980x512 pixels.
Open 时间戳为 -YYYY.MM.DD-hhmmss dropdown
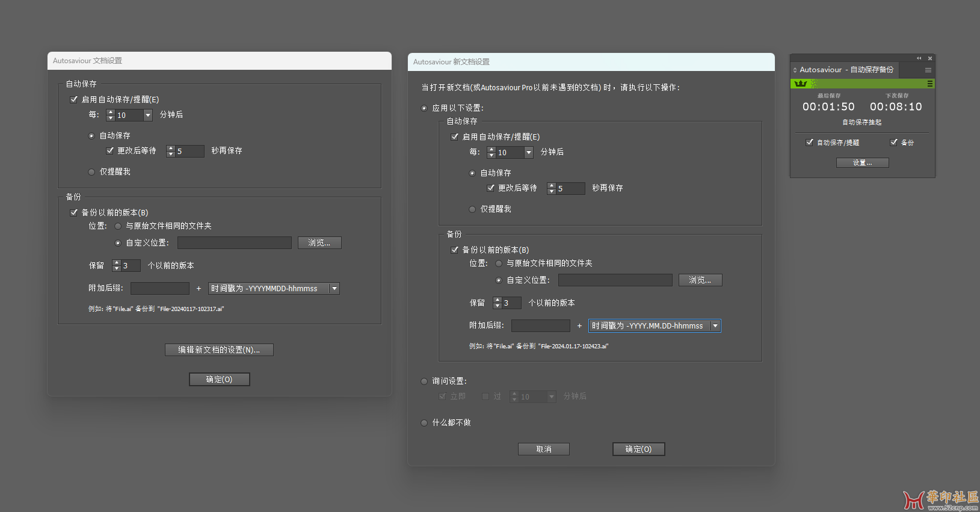655,325
